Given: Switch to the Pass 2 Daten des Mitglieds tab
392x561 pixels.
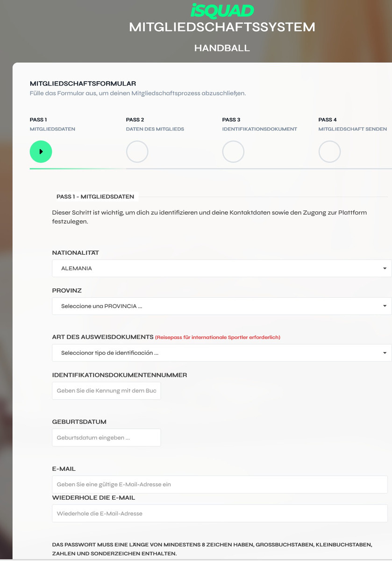Looking at the screenshot, I should pos(155,129).
